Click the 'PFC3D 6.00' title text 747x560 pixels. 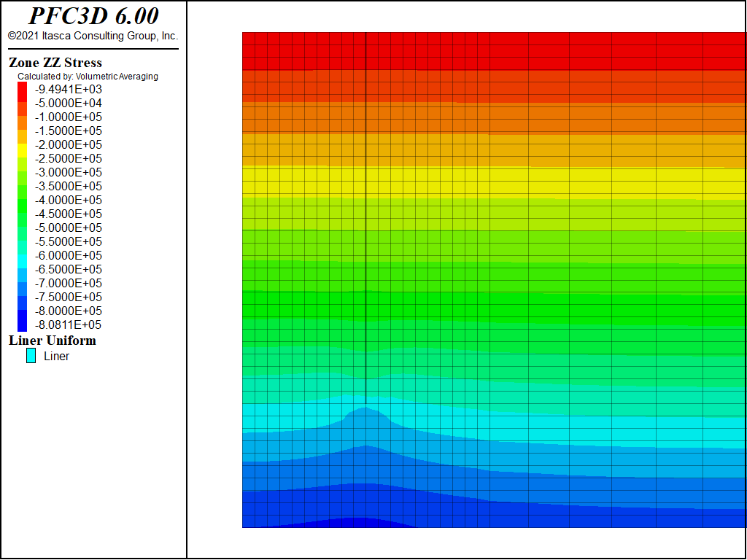click(93, 16)
